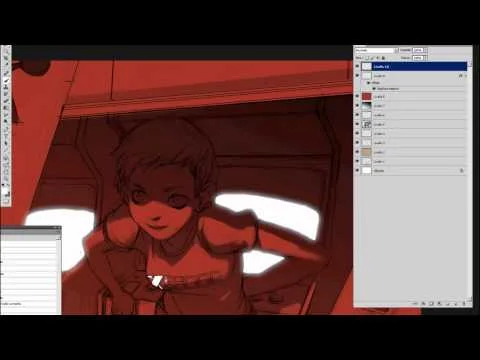480x360 pixels.
Task: Hide the highlighted top layer's eye icon
Action: [x=357, y=67]
